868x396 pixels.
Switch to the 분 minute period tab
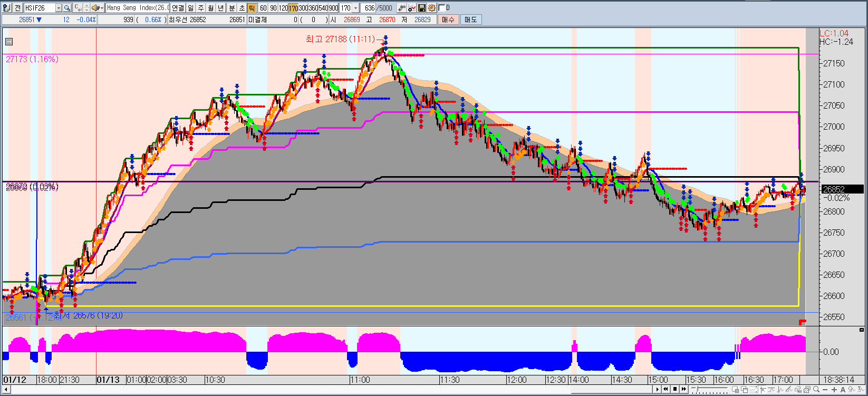tap(232, 8)
